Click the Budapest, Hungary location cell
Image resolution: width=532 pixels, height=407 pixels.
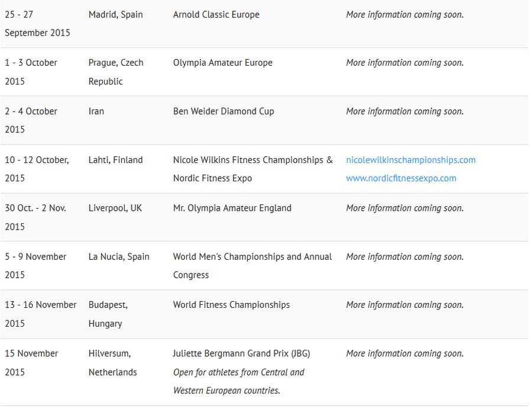point(108,314)
